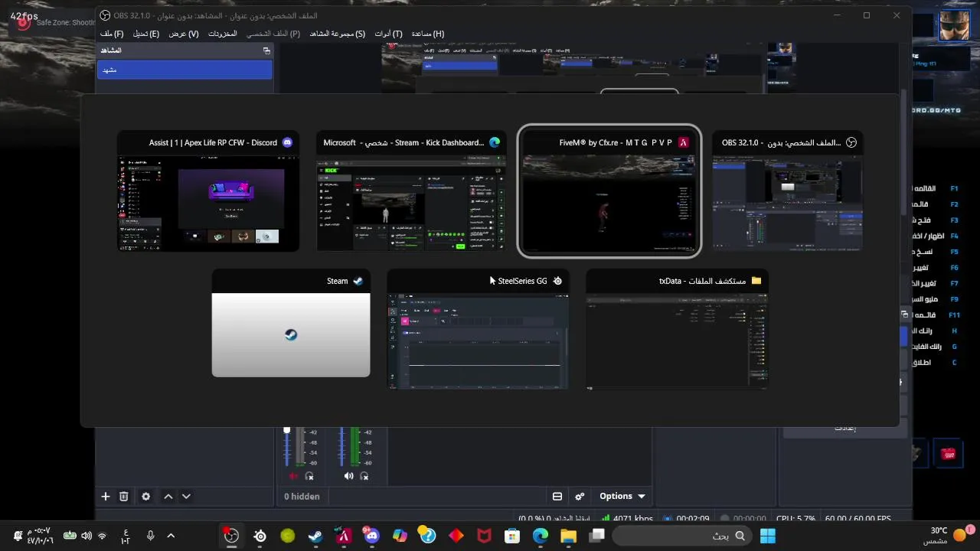
Task: Open the مجموعة المشاهد (S) menu
Action: (x=338, y=34)
